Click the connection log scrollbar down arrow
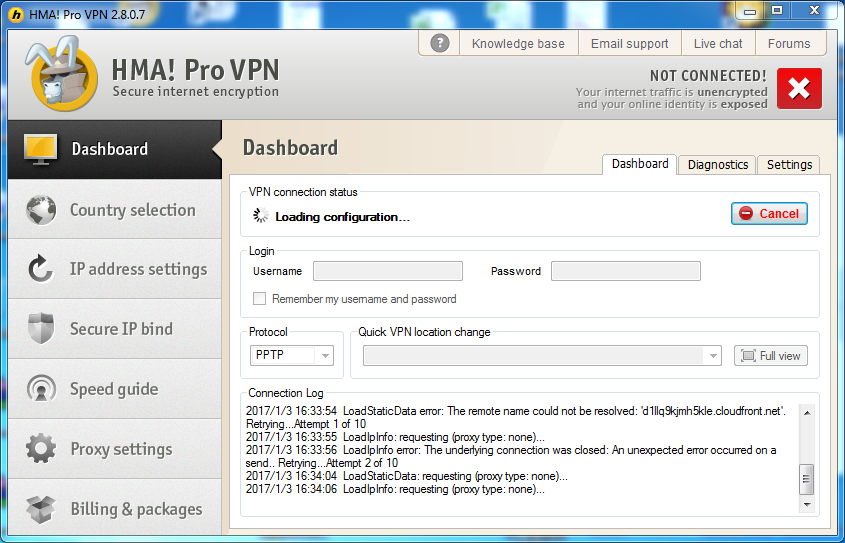 (x=807, y=505)
